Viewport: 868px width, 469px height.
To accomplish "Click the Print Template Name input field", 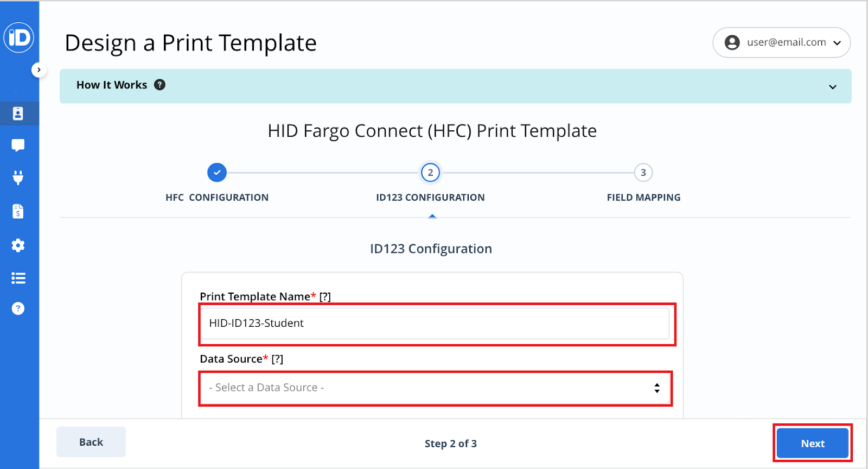I will pos(435,324).
